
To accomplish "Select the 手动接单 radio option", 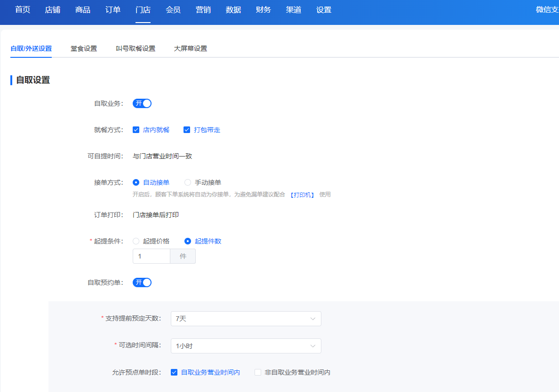I will pos(188,182).
